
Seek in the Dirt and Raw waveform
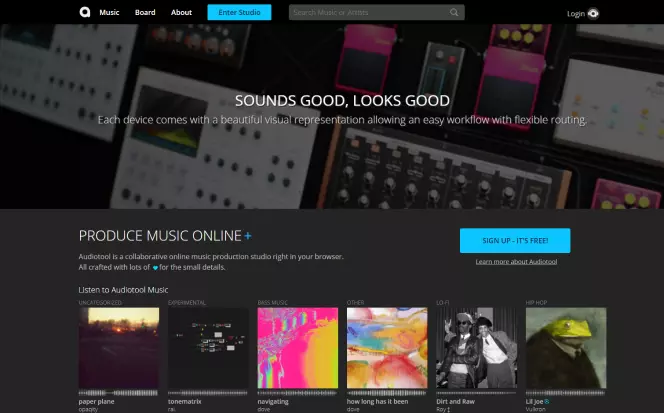pos(476,393)
